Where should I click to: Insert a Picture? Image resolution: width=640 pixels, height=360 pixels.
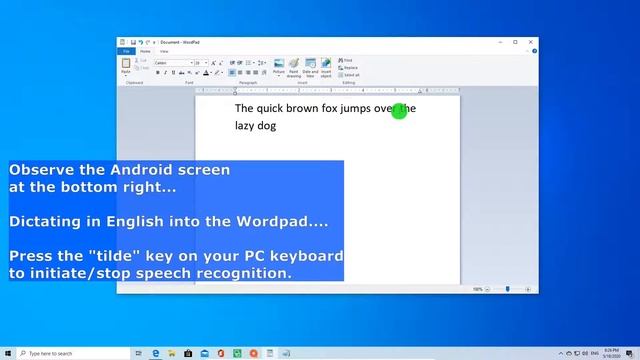(x=279, y=65)
